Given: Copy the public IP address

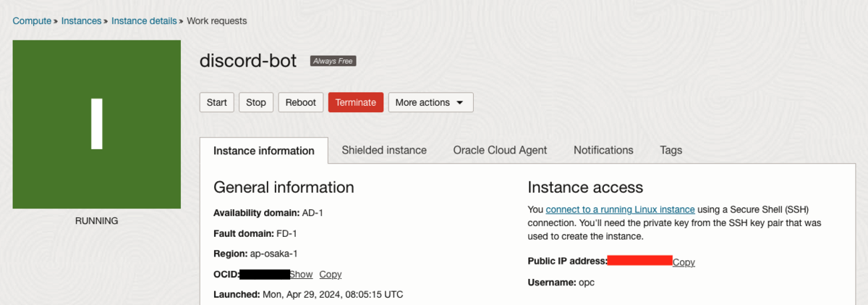Looking at the screenshot, I should (x=684, y=262).
